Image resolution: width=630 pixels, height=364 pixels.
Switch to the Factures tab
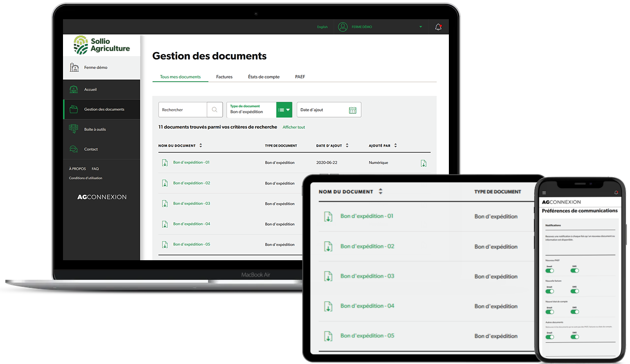224,77
